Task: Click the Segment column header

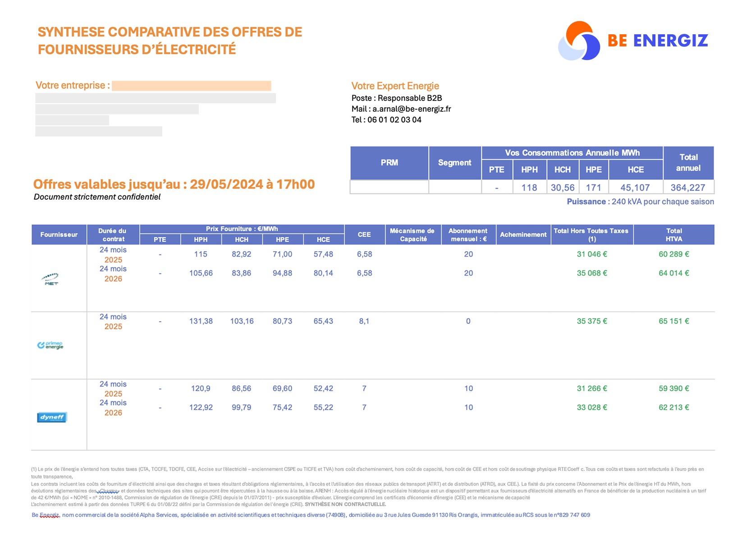Action: click(x=455, y=163)
